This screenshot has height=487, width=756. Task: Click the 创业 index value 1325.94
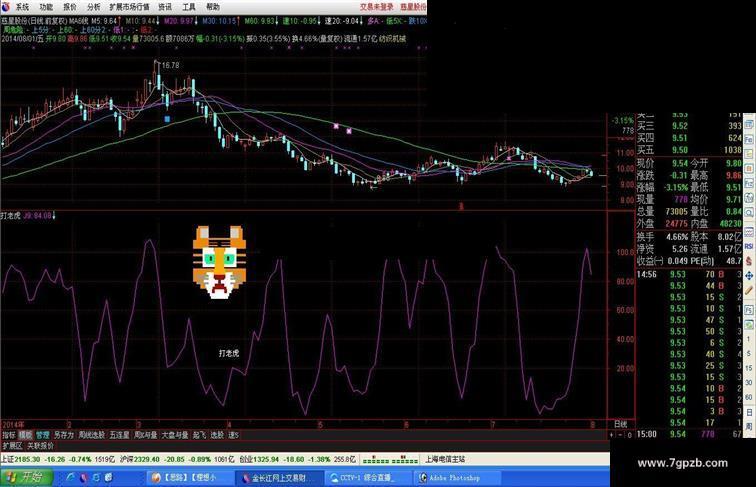tap(266, 459)
